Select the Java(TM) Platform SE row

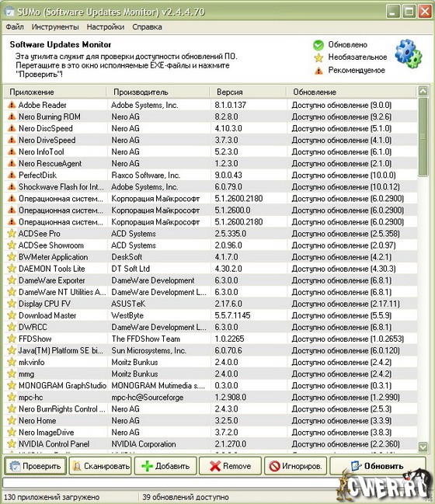pos(211,350)
